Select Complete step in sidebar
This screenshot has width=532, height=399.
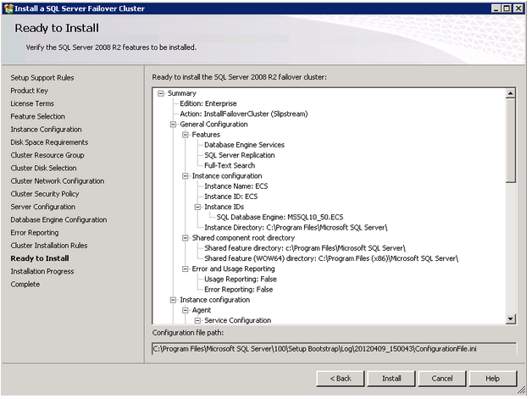[x=25, y=284]
